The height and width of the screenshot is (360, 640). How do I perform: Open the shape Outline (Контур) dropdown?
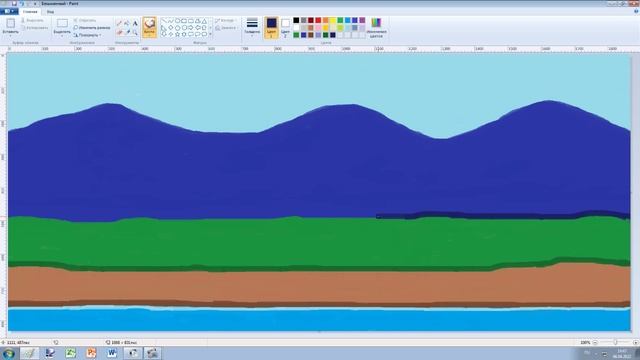tap(225, 20)
